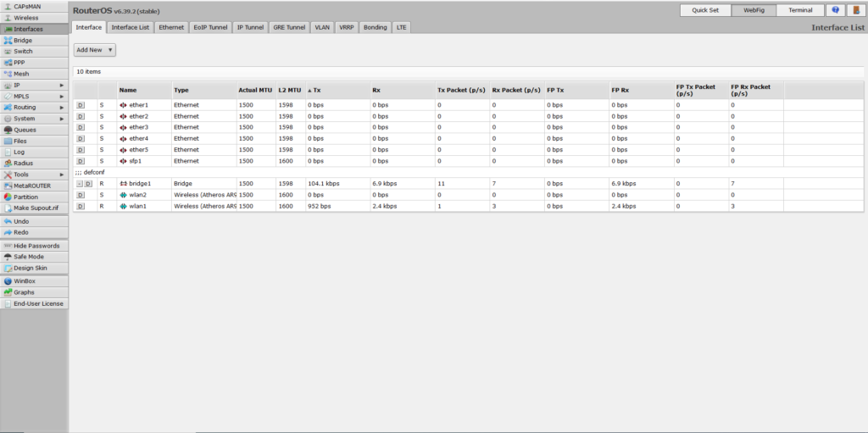Disable wlan2 with its D button
Viewport: 868px width, 433px height.
(x=81, y=195)
